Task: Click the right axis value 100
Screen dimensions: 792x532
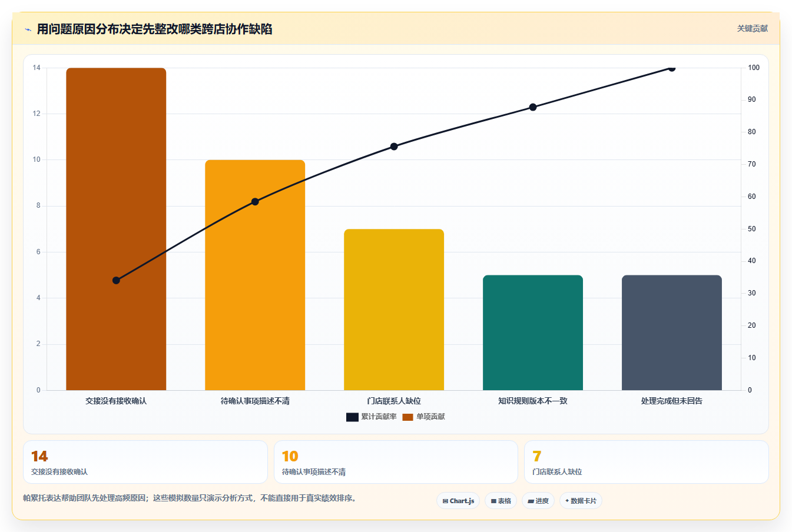Action: pos(754,68)
